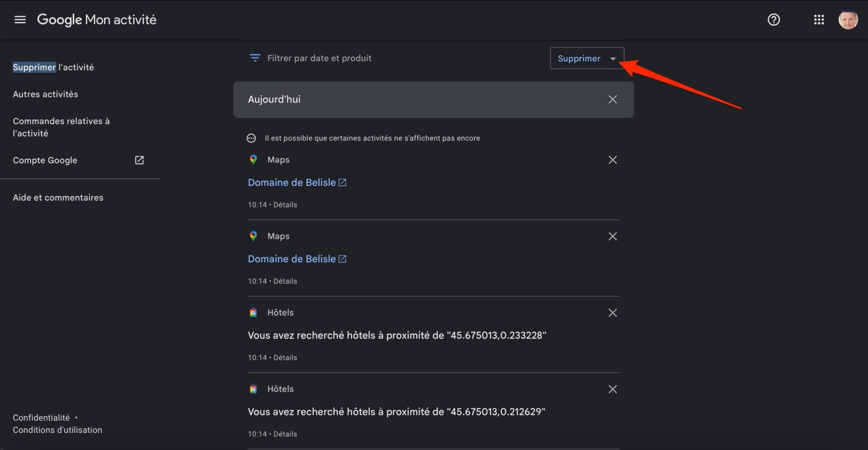Click search text for "45.675013,0.233228"
Screen dimensions: 868x450
tap(397, 336)
